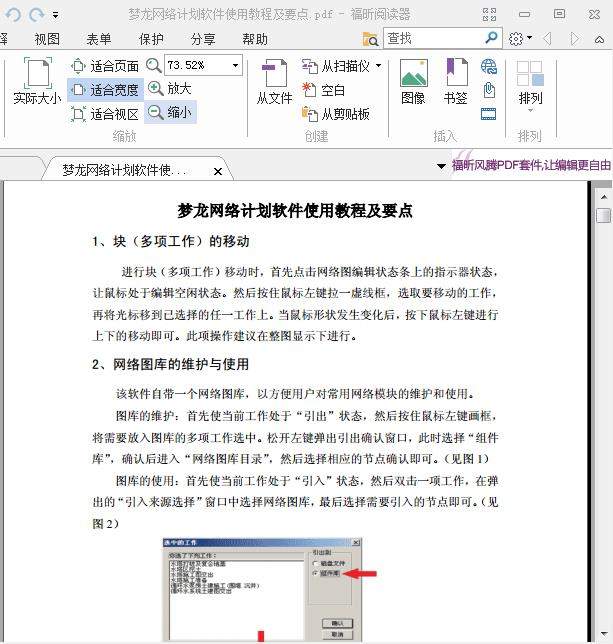Open the 福昕风腾PDF套件 promotion link
The image size is (613, 644).
(531, 165)
